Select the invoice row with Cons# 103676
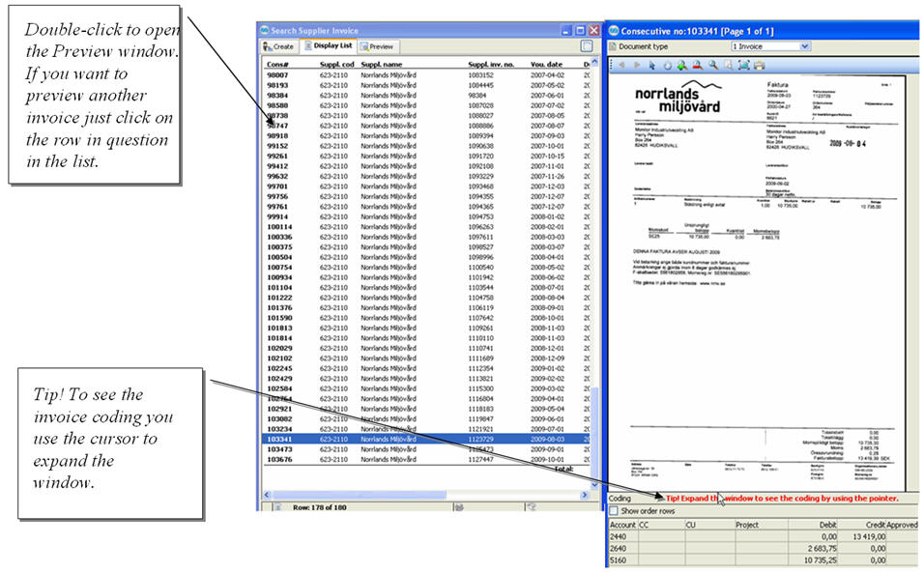Image resolution: width=924 pixels, height=573 pixels. [426, 459]
